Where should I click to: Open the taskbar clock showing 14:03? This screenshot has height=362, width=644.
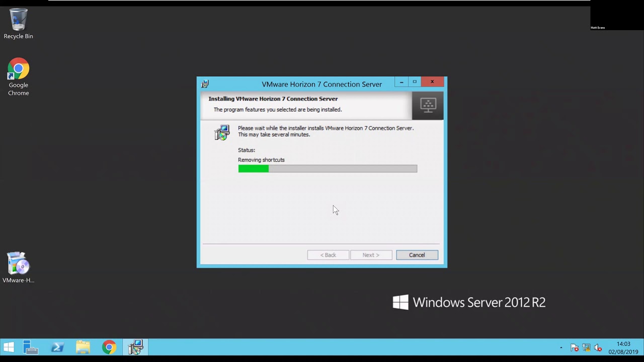(x=623, y=348)
